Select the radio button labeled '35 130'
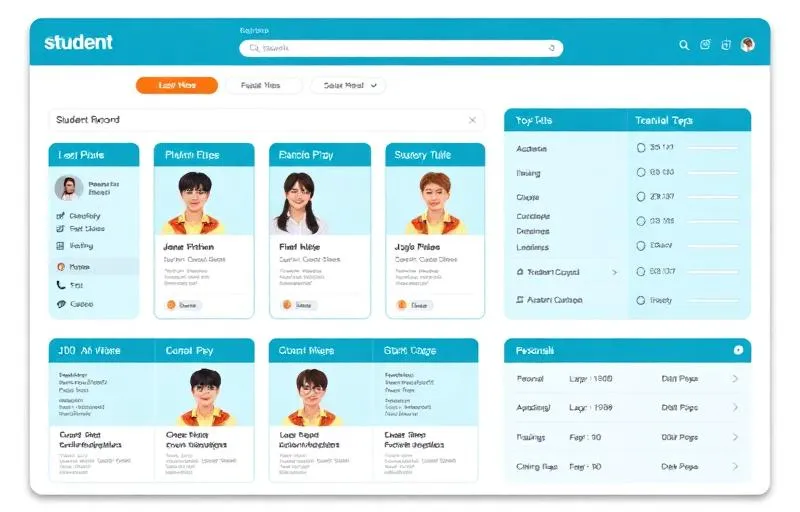The image size is (800, 512). [641, 147]
